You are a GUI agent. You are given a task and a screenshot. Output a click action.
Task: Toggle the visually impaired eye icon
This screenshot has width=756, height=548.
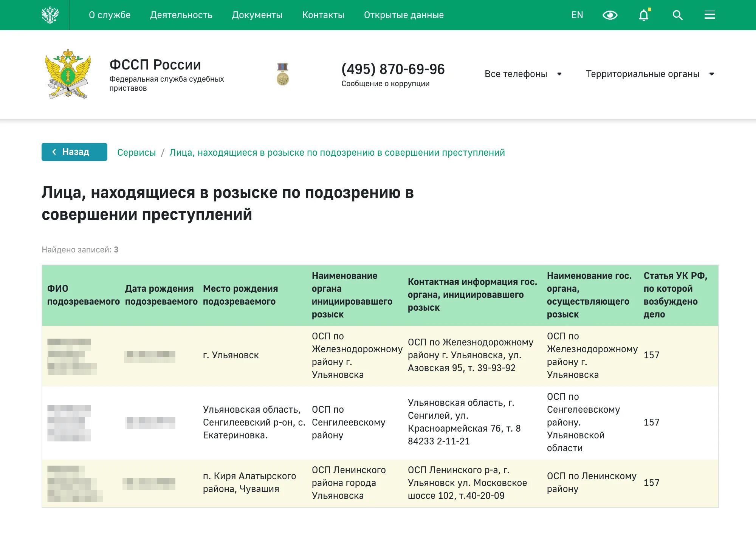tap(610, 15)
